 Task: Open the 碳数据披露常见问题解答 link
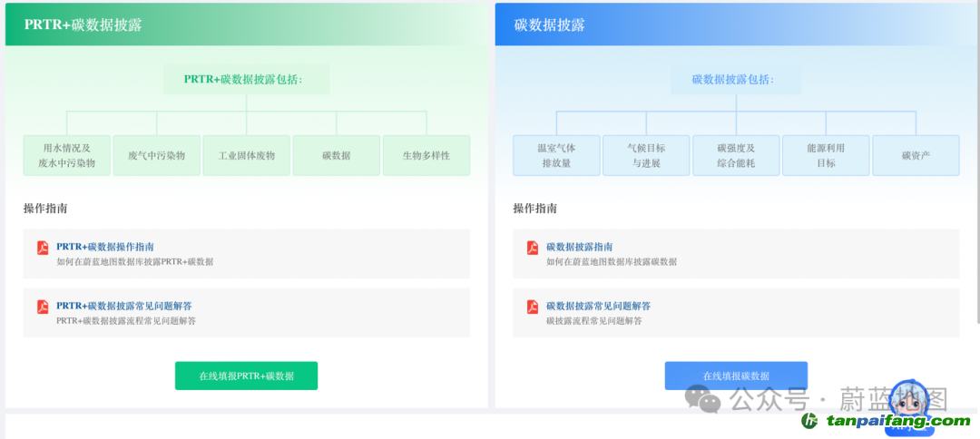(598, 306)
